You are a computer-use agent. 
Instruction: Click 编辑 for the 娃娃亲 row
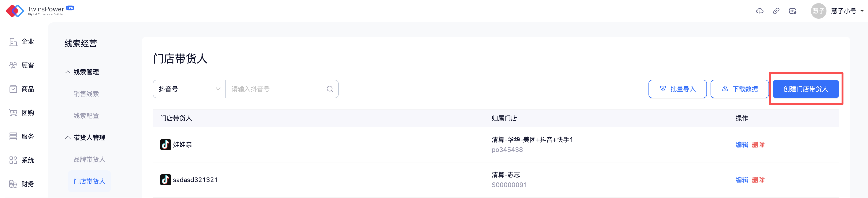pos(741,144)
